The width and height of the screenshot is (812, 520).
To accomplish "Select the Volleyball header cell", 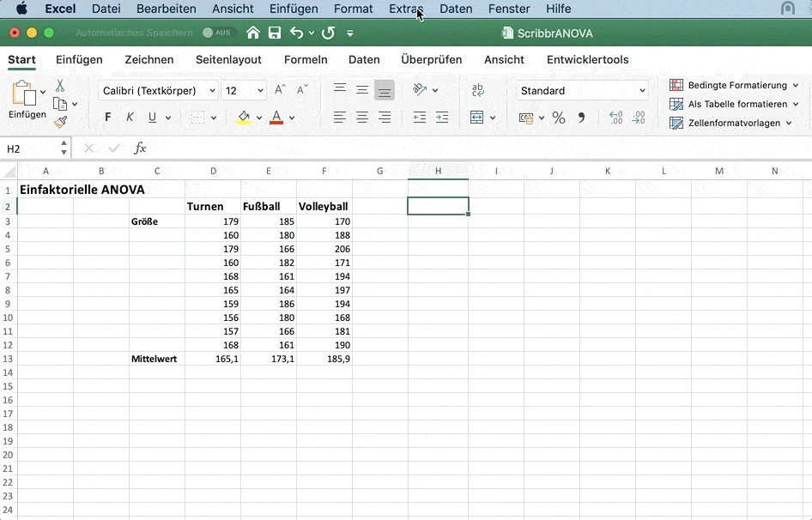I will click(x=324, y=206).
